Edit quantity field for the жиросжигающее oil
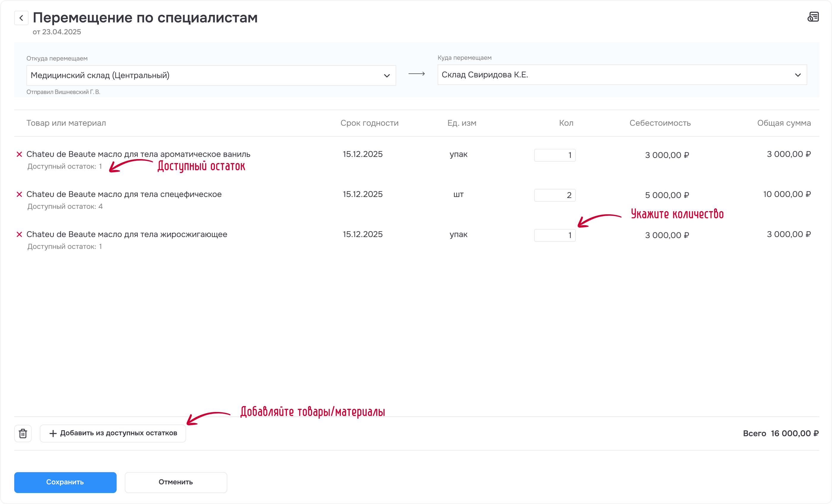 555,235
